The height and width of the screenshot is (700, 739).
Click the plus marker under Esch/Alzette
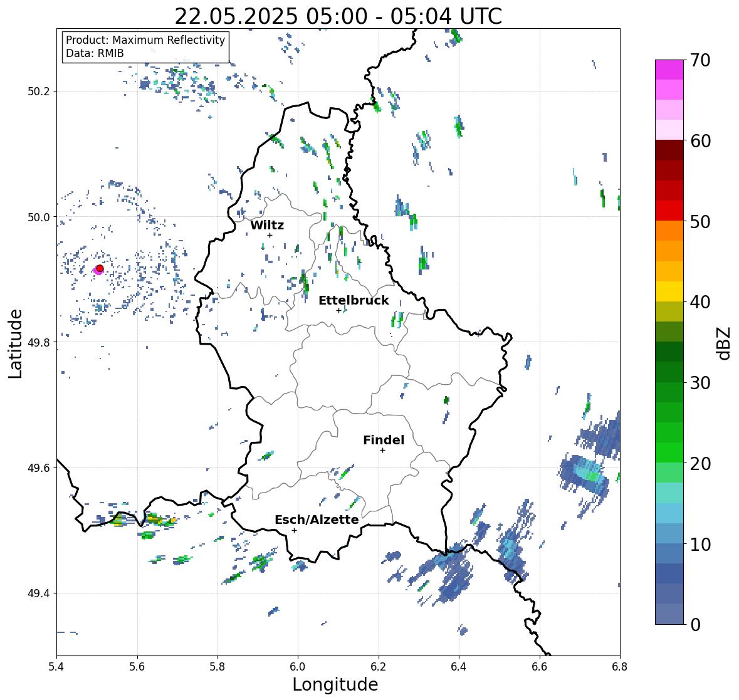click(294, 530)
